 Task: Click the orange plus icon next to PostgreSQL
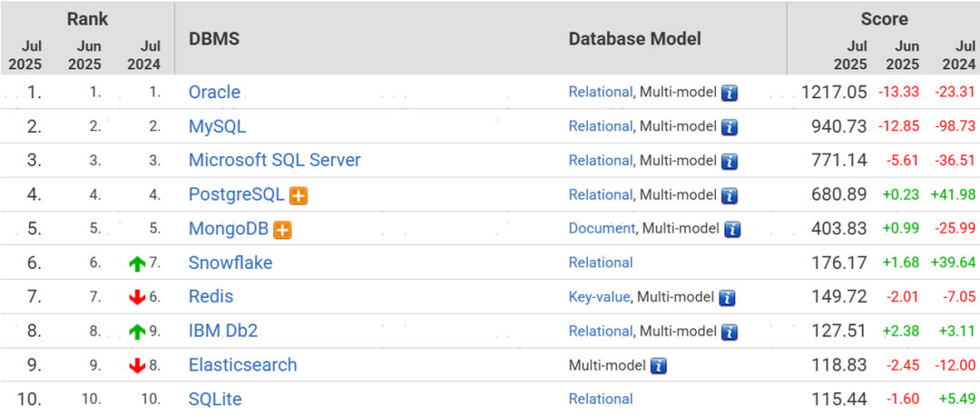point(299,195)
